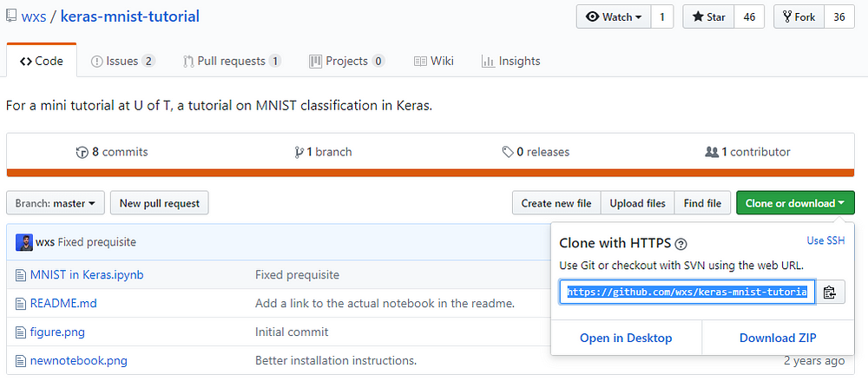Go to the Insights tab

(511, 61)
